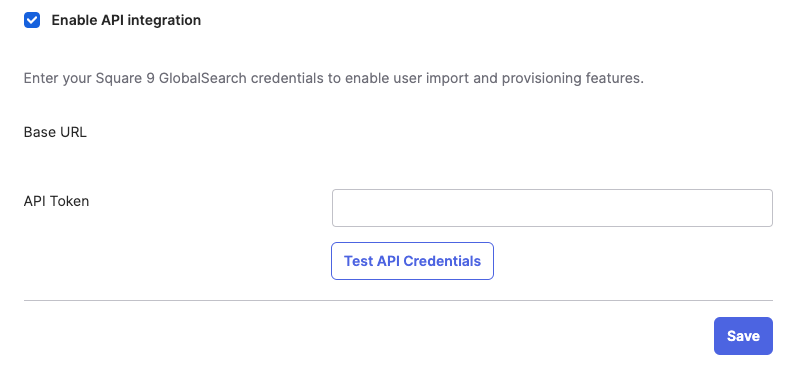The width and height of the screenshot is (796, 367).
Task: Toggle the blue checkmark box off
Action: [x=32, y=20]
